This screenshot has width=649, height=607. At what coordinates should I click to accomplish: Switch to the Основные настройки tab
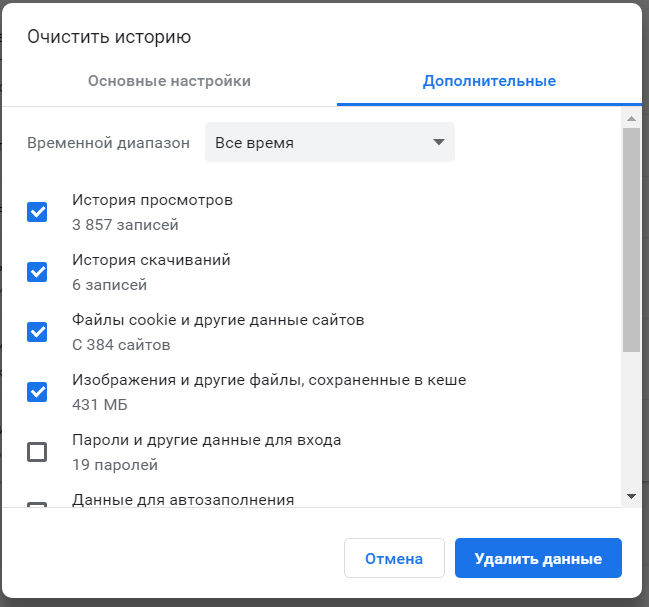(169, 81)
